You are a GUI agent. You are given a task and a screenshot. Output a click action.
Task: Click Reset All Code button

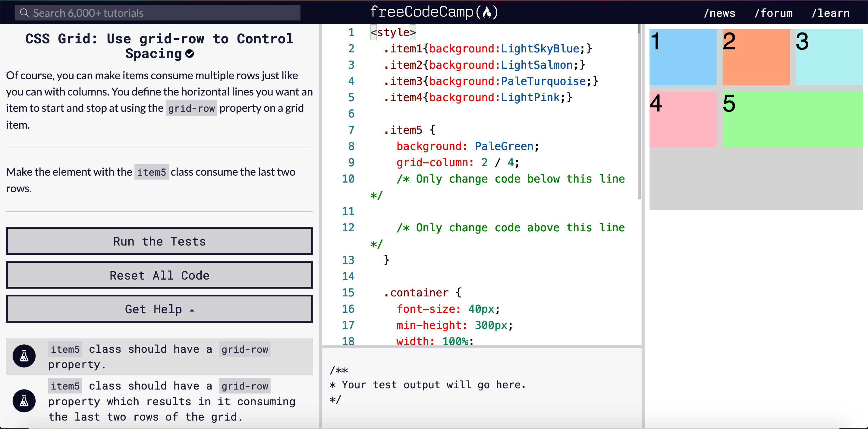coord(159,275)
